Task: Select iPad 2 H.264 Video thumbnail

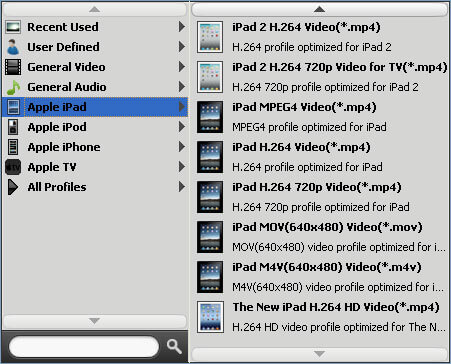Action: click(210, 37)
